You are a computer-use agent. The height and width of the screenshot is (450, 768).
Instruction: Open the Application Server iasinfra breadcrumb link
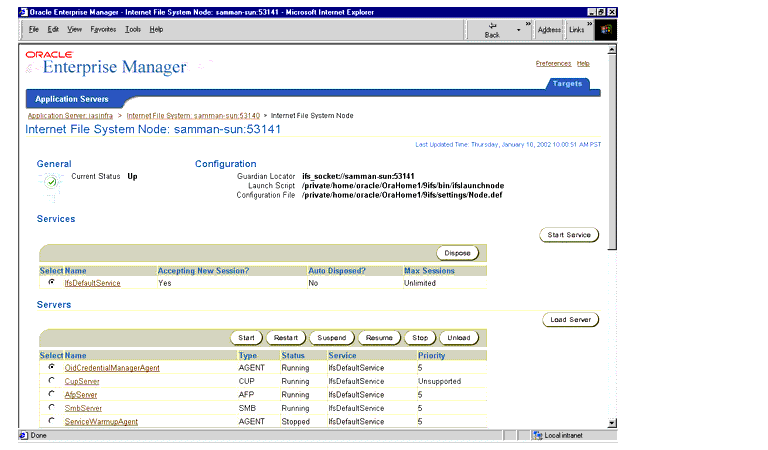click(x=70, y=116)
